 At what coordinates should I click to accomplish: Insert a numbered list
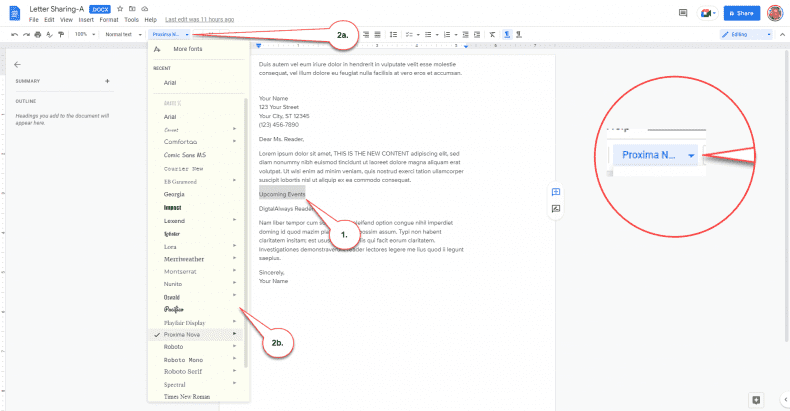447,34
